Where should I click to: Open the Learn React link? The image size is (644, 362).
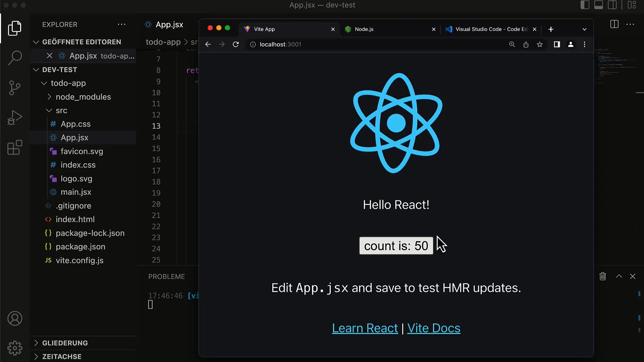pos(365,328)
